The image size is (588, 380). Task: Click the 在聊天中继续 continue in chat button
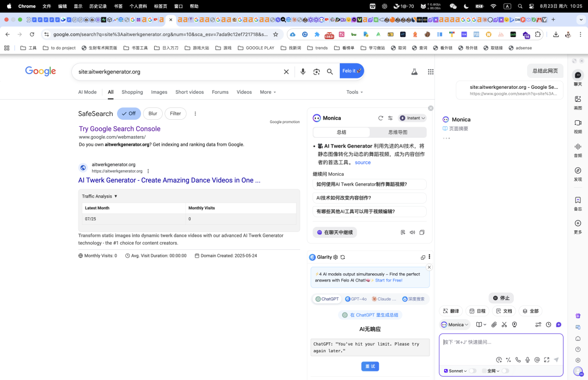[335, 232]
